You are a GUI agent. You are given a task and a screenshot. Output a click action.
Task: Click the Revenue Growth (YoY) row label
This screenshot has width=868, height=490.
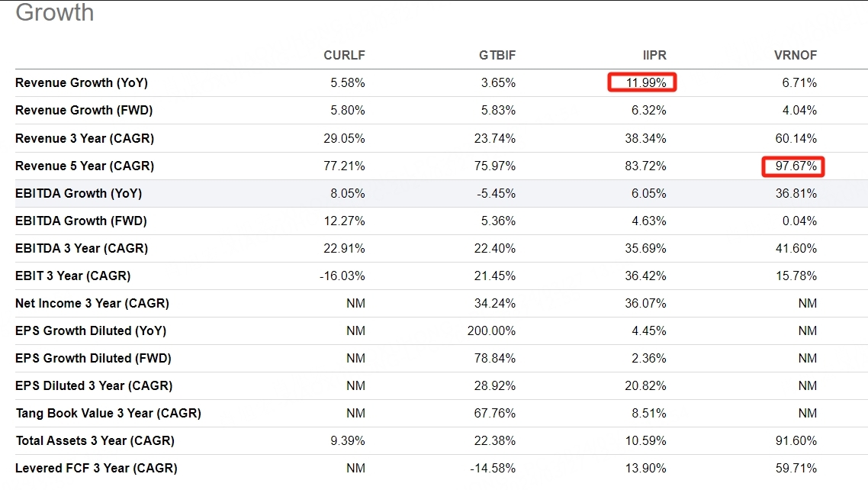click(x=82, y=82)
